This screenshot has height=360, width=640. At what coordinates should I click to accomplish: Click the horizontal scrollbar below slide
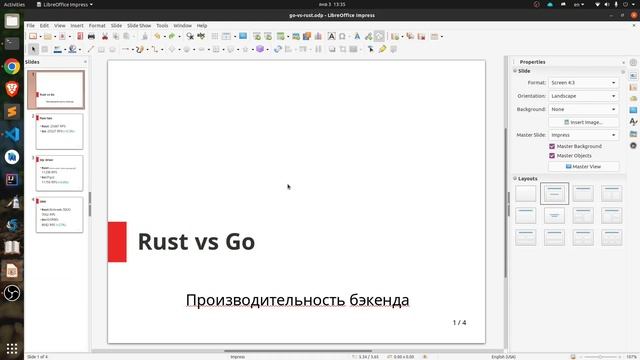298,351
